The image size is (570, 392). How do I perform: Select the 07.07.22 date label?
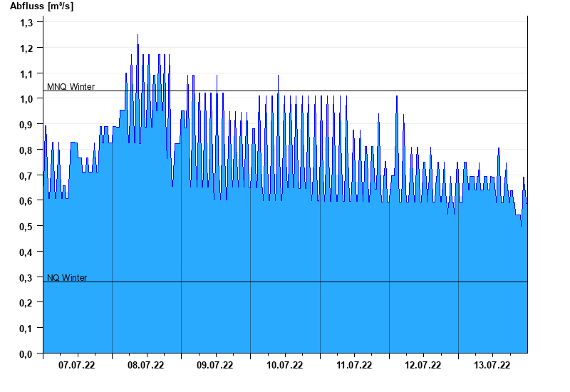[77, 365]
